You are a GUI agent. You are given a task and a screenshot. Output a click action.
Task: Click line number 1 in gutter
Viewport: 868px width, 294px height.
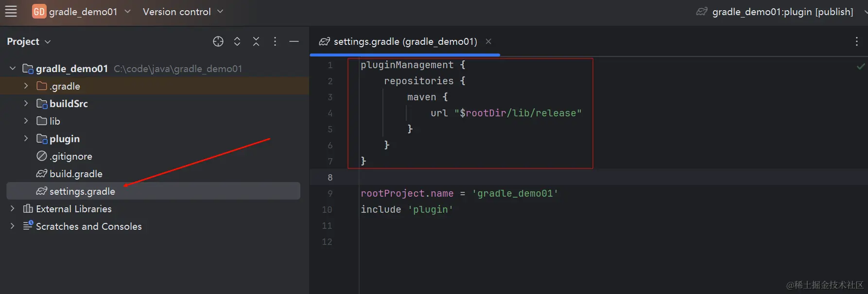click(330, 65)
